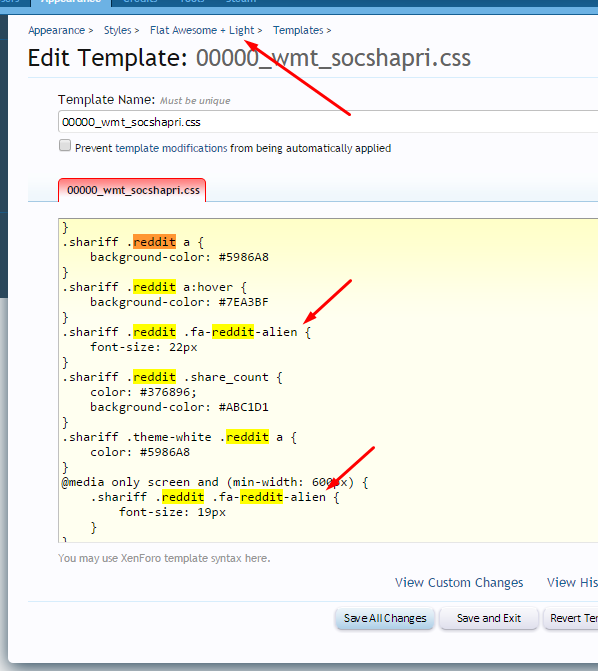Click the '.shariff .theme-white .reddit a {' line

179,437
